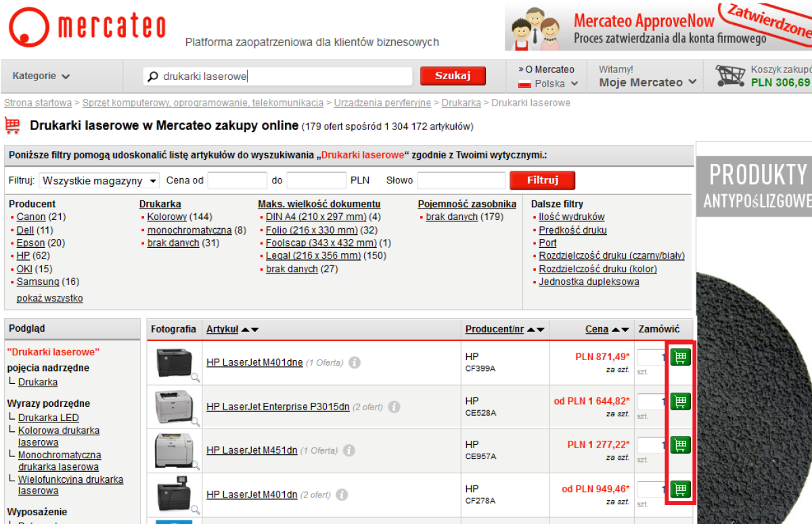Sort Cena column descending
This screenshot has height=524, width=812.
click(625, 330)
